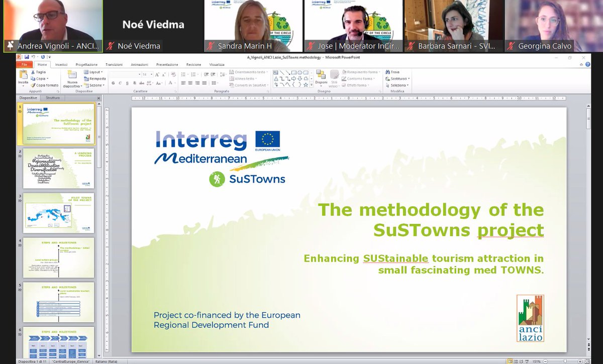Viewport: 603px width, 364px height.
Task: Click the muted mic icon beside Sandra Marin H
Action: tap(210, 46)
